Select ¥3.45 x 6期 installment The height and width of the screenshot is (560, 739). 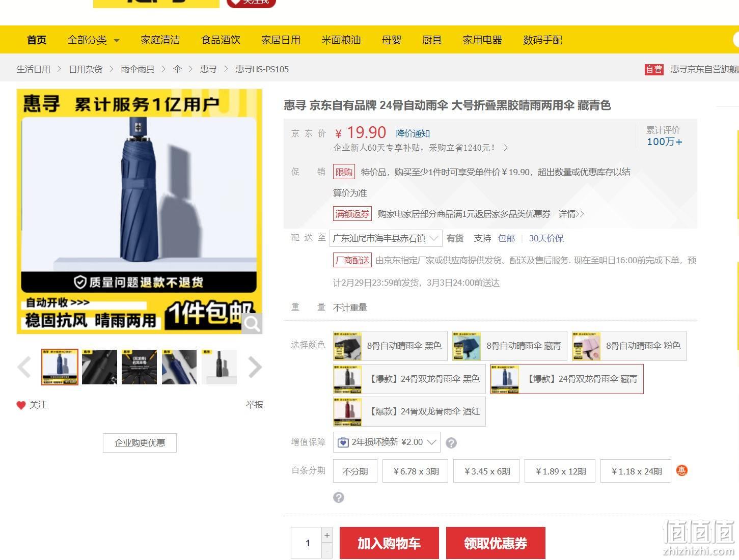(487, 471)
